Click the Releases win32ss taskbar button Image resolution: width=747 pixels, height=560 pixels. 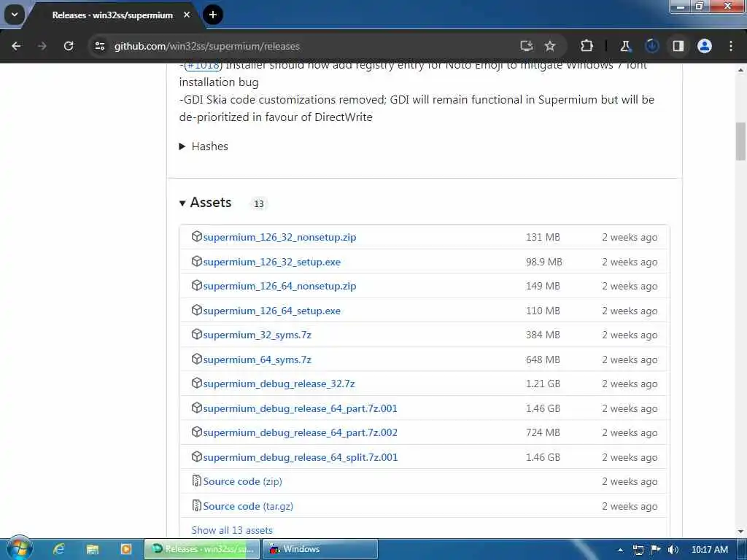pyautogui.click(x=203, y=549)
